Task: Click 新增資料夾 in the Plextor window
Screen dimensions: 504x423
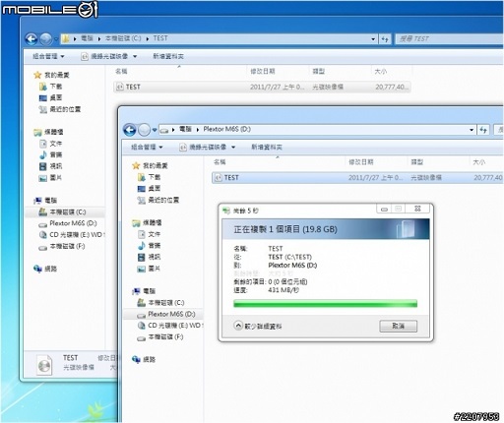Action: pos(267,147)
